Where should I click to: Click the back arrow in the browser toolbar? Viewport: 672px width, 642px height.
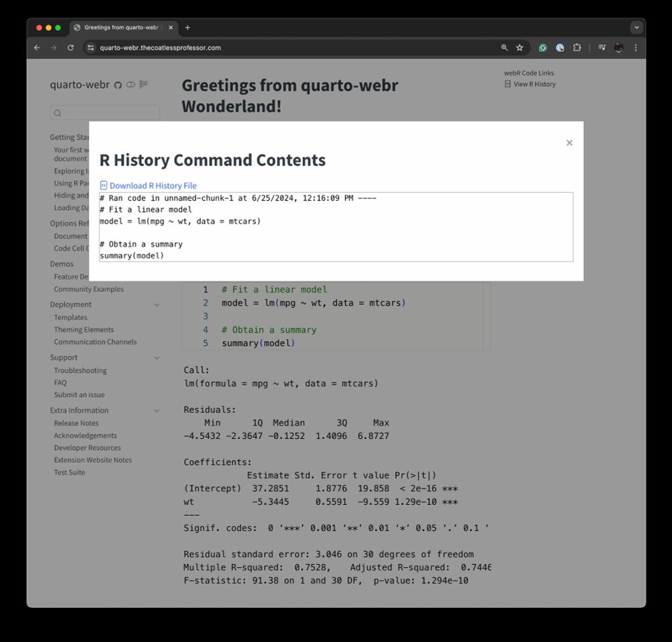(37, 48)
